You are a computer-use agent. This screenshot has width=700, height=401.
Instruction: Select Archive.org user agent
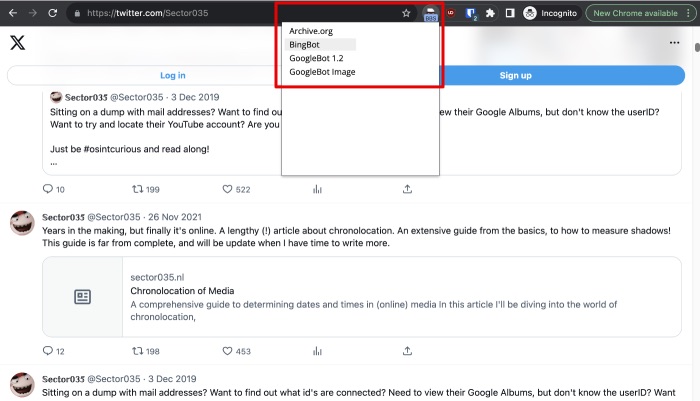point(311,31)
